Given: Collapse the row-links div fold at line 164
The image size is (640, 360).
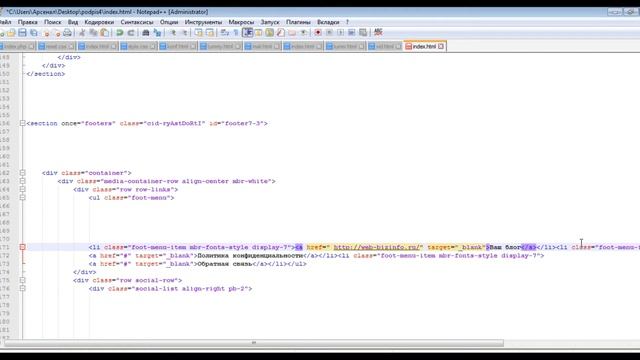Looking at the screenshot, I should tap(22, 189).
